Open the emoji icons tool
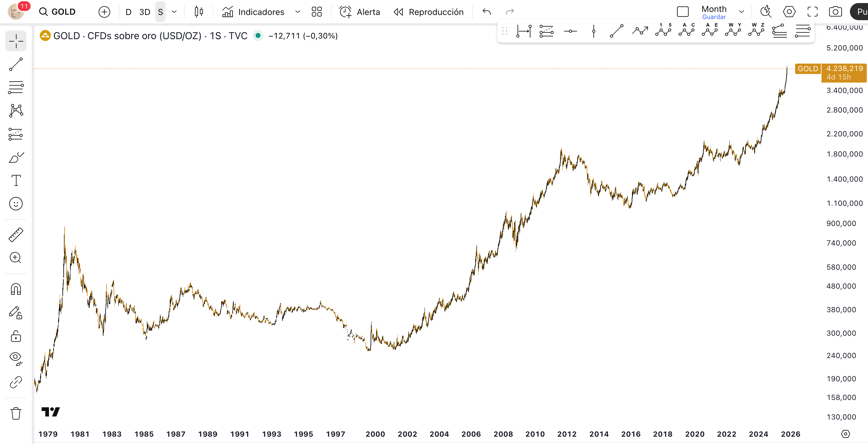This screenshot has height=444, width=868. pos(16,204)
